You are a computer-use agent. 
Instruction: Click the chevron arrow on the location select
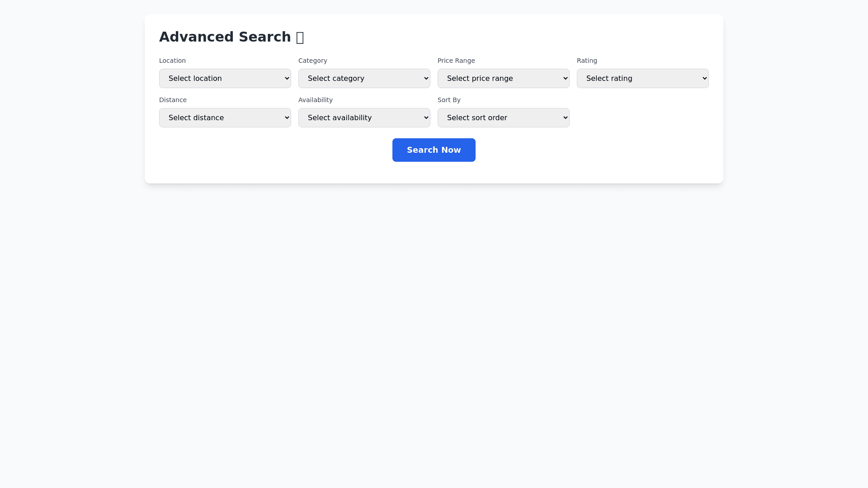pyautogui.click(x=287, y=78)
